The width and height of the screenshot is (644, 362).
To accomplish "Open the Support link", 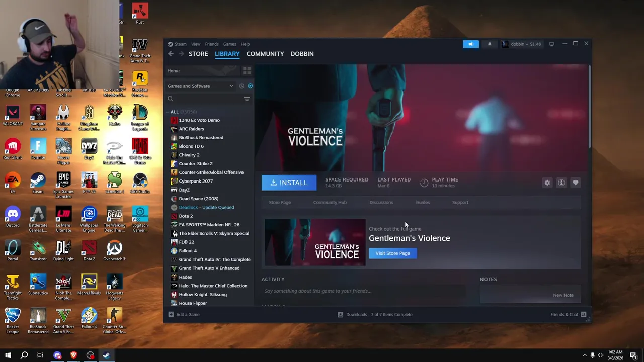I will (x=460, y=202).
